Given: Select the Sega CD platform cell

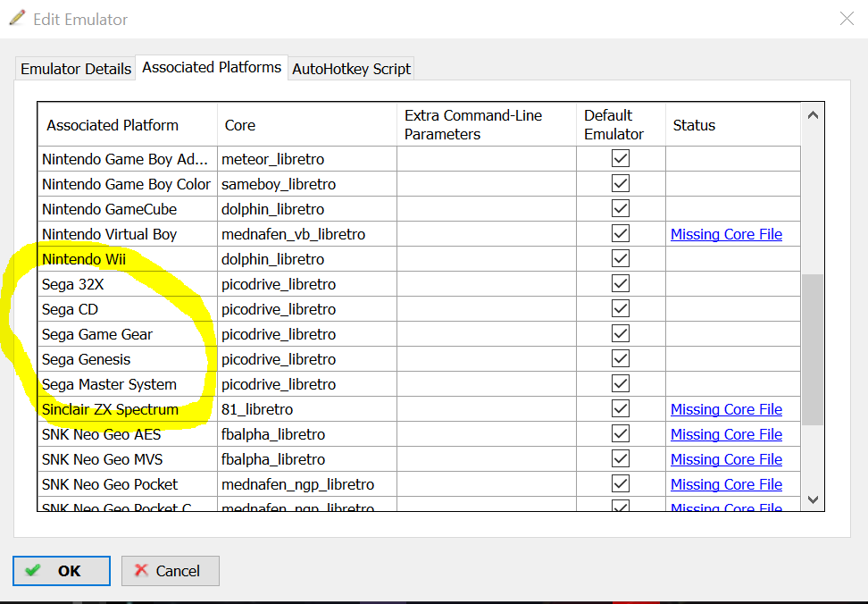Looking at the screenshot, I should 128,309.
